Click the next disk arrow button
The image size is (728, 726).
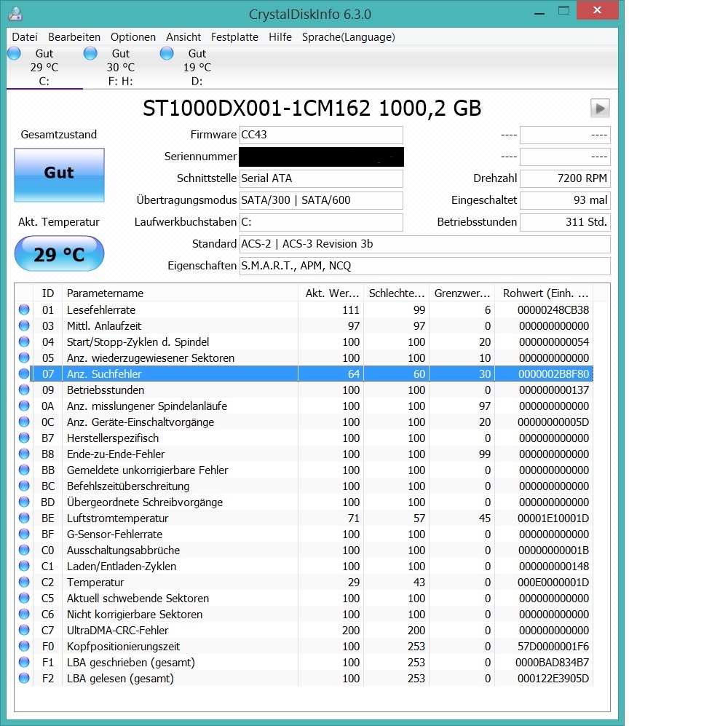pos(600,108)
